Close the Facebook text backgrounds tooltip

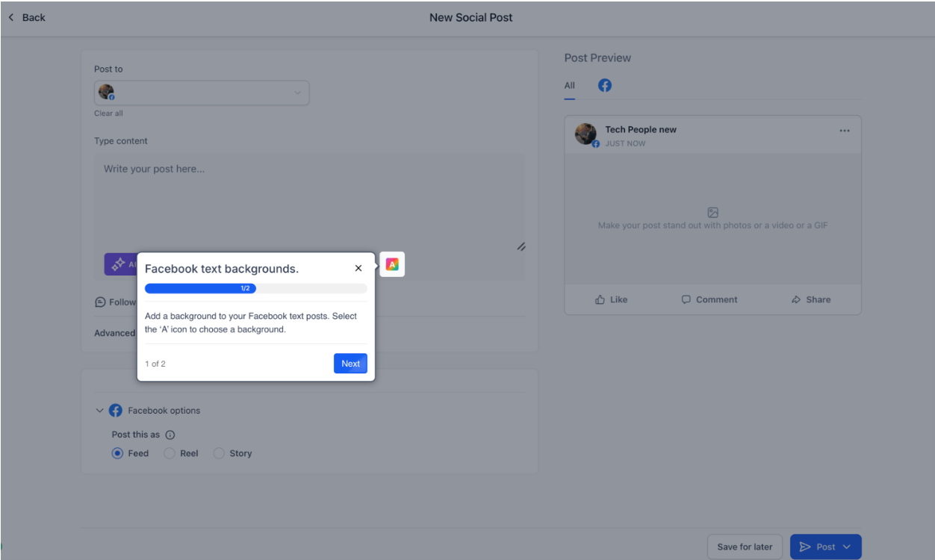coord(358,268)
